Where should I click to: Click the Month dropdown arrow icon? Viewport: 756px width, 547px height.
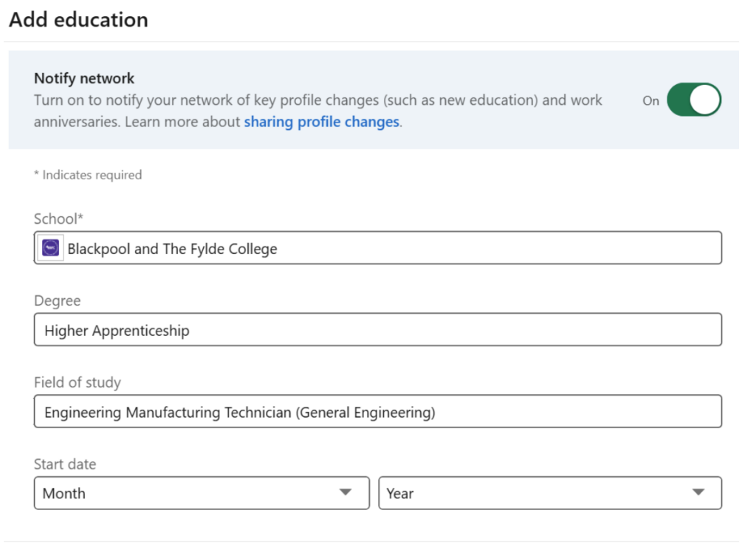pyautogui.click(x=345, y=492)
